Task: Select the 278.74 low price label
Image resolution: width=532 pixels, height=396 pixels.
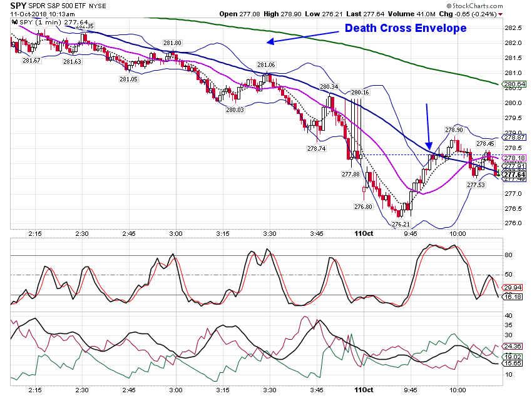Action: [317, 148]
